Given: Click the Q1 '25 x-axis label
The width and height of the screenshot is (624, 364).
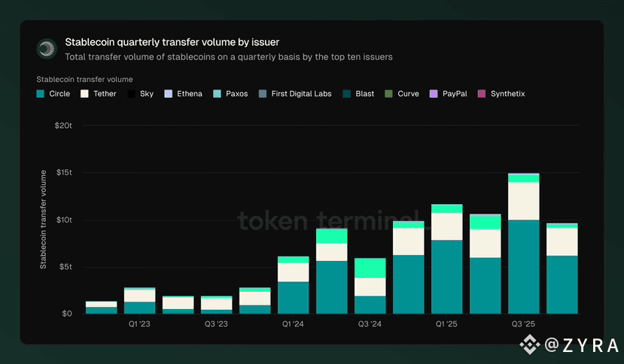Looking at the screenshot, I should tap(446, 324).
